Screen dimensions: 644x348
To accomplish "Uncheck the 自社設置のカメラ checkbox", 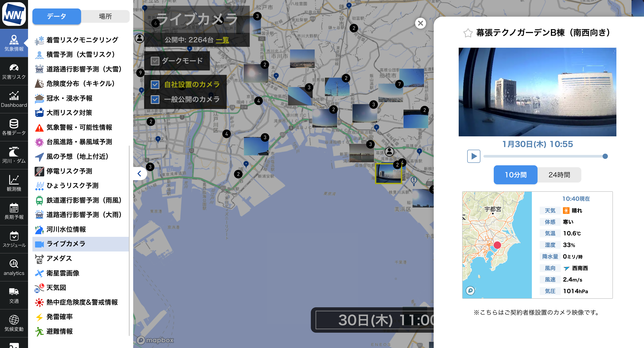I will click(x=155, y=85).
